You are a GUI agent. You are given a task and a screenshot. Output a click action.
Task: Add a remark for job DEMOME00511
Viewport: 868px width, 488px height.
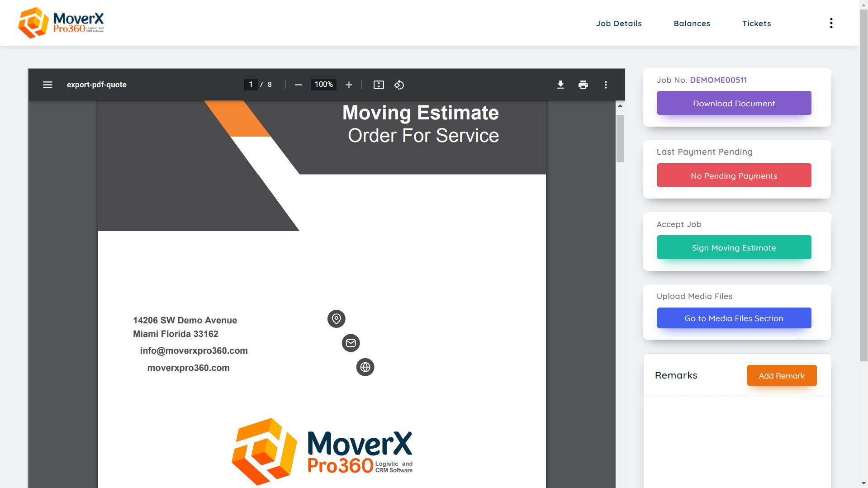[781, 375]
